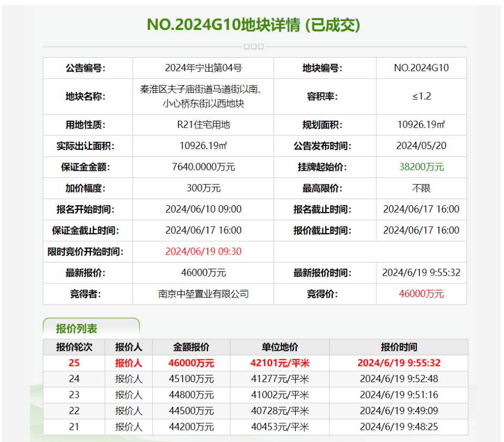Click the 最新报价时间 value 2024/6/19 9:55:32
The height and width of the screenshot is (442, 504).
tap(421, 272)
